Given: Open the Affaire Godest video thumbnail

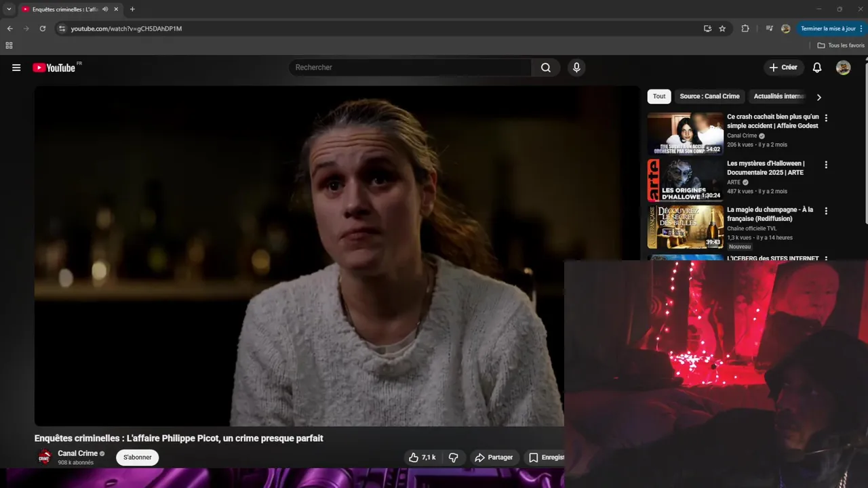Looking at the screenshot, I should pos(685,134).
